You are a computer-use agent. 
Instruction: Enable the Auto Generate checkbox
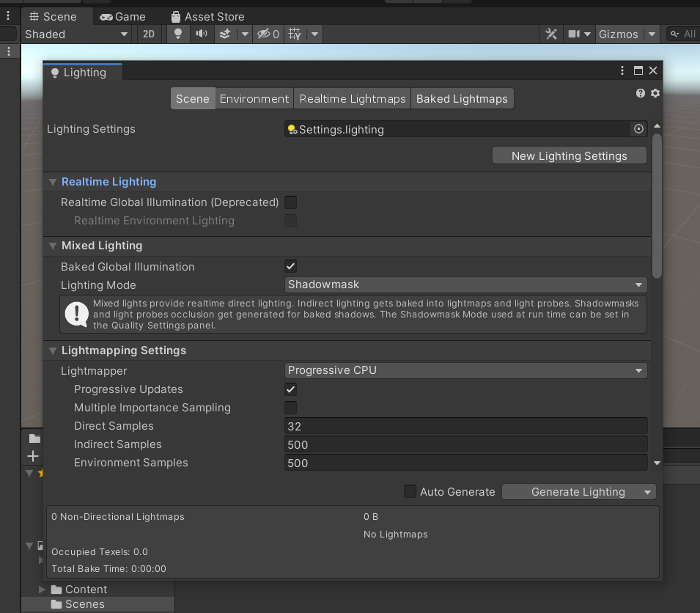[410, 491]
